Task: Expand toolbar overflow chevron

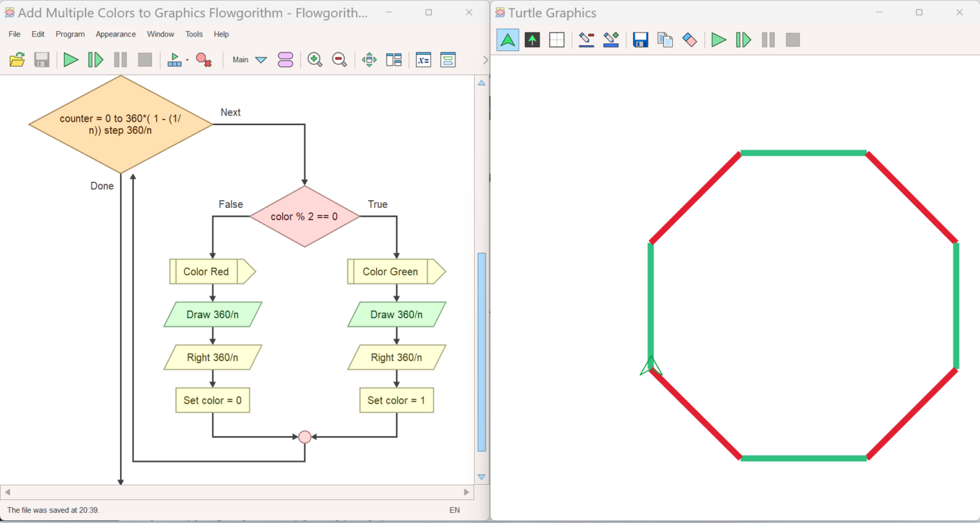Action: [x=485, y=60]
